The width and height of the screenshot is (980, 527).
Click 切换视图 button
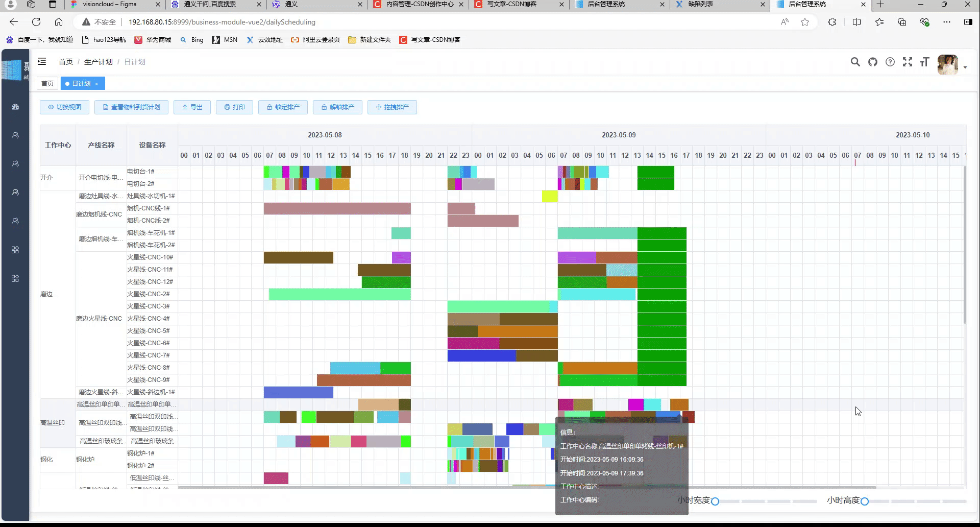tap(65, 107)
